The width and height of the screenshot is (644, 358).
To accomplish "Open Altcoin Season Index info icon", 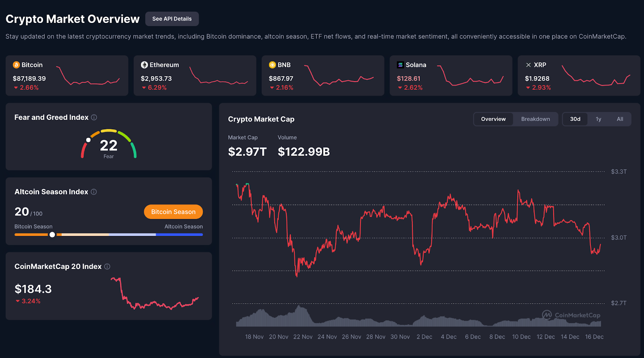I will click(94, 192).
